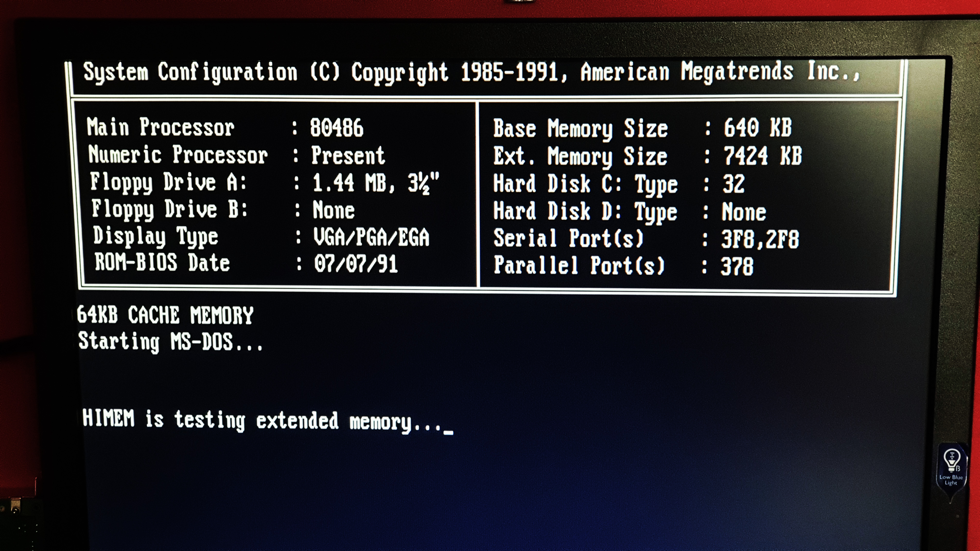
Task: Click the 'Floppy Drive B:' label
Action: (170, 209)
